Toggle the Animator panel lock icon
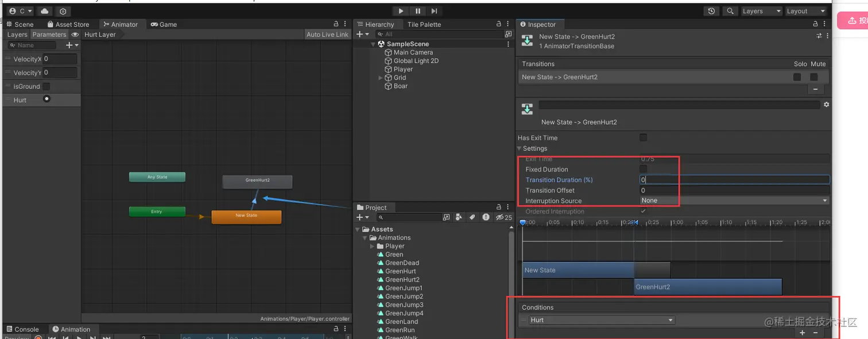 click(336, 24)
